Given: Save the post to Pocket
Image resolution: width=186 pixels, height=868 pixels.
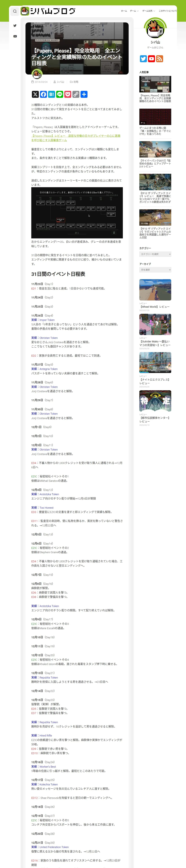Looking at the screenshot, I should pos(68,94).
